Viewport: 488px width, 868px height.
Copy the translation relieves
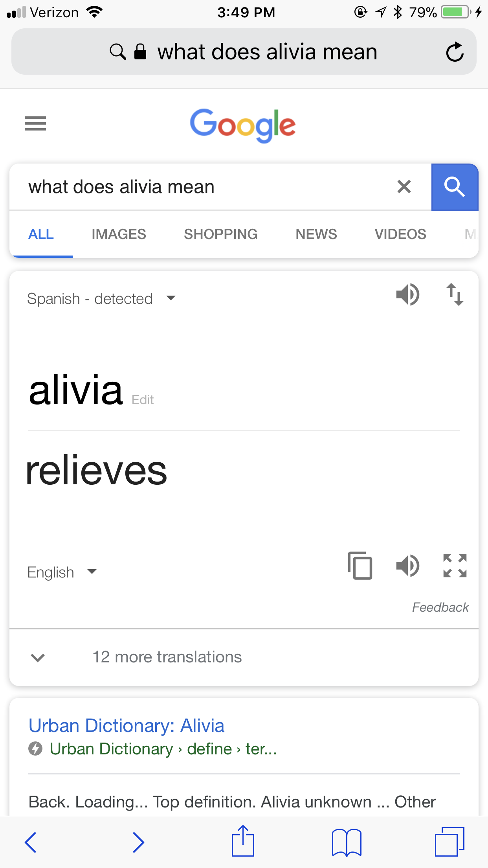360,566
